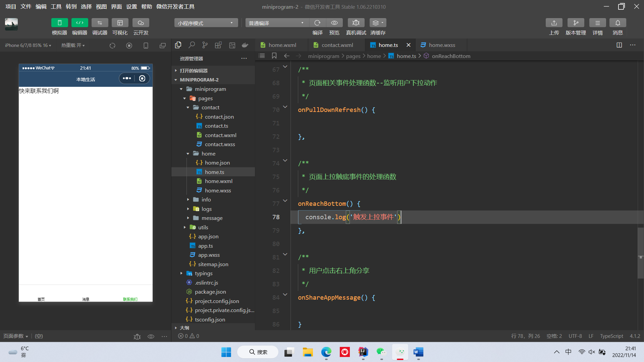Tap the 联系我们 tab in simulator

pyautogui.click(x=130, y=298)
